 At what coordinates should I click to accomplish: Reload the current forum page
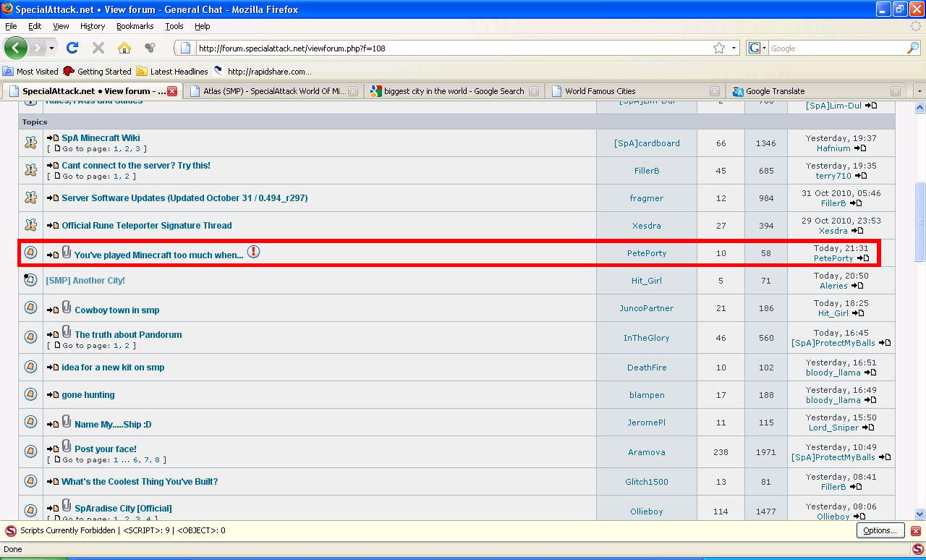[72, 48]
